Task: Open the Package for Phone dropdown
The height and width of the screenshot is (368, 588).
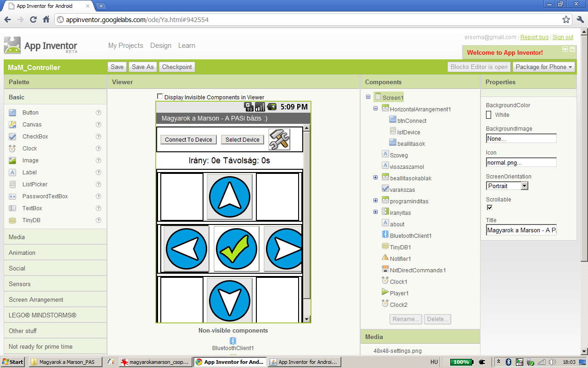Action: coord(544,67)
